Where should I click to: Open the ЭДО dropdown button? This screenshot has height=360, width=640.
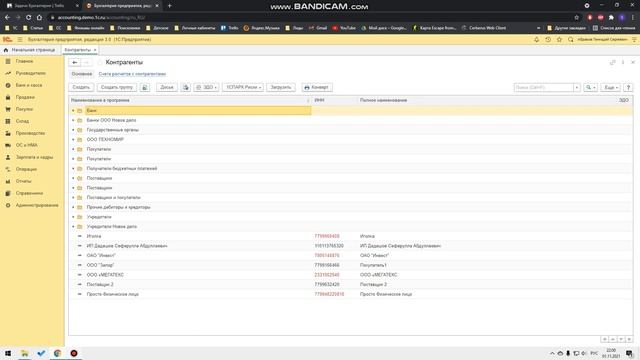(x=206, y=87)
